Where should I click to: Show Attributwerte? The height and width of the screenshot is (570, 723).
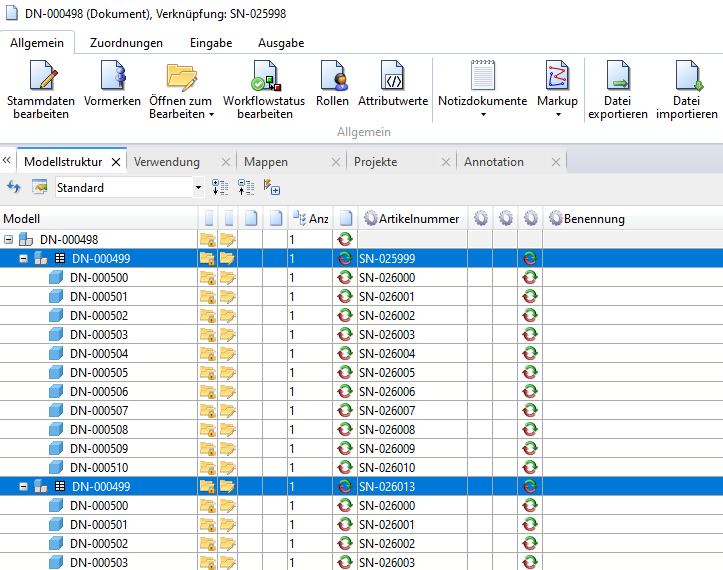point(393,77)
